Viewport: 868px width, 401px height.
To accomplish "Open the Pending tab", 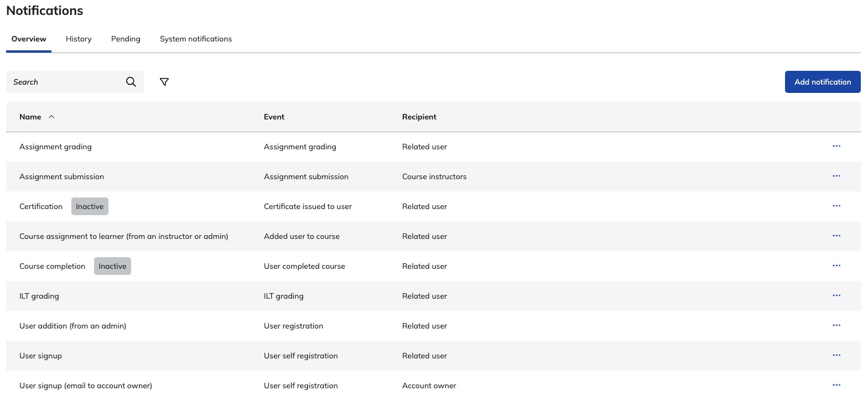I will (126, 39).
